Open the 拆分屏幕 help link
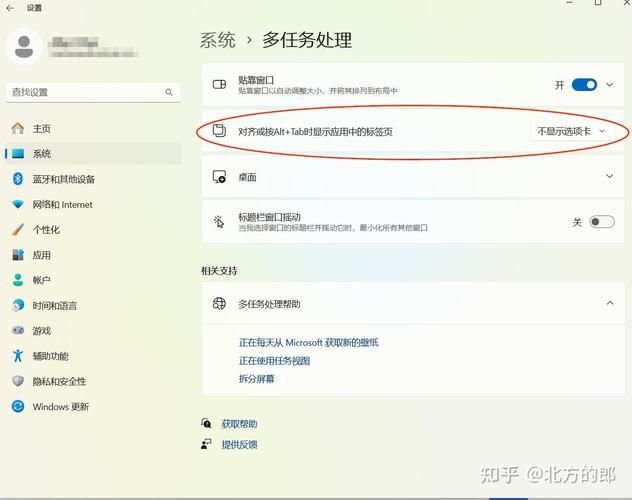This screenshot has height=500, width=632. click(256, 379)
